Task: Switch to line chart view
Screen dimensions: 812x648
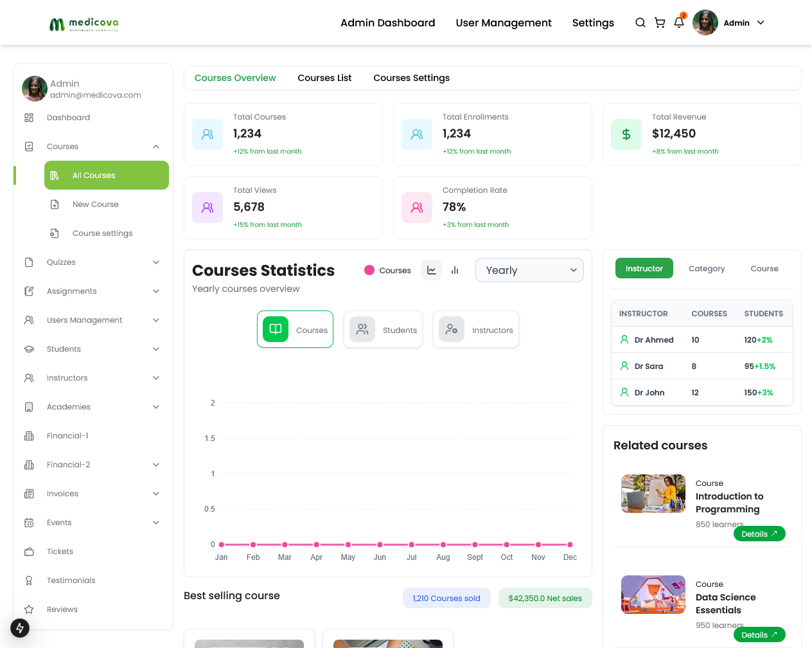Action: tap(432, 271)
